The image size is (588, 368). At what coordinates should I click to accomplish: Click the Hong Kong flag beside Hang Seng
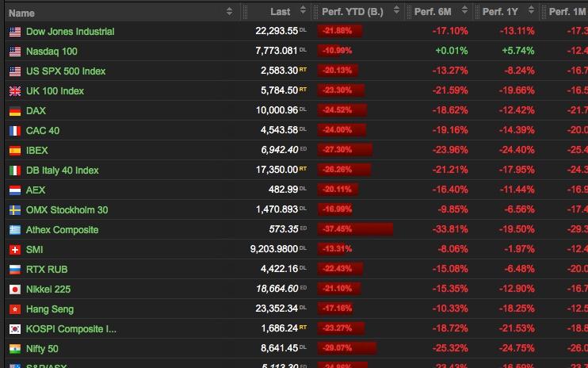point(14,309)
